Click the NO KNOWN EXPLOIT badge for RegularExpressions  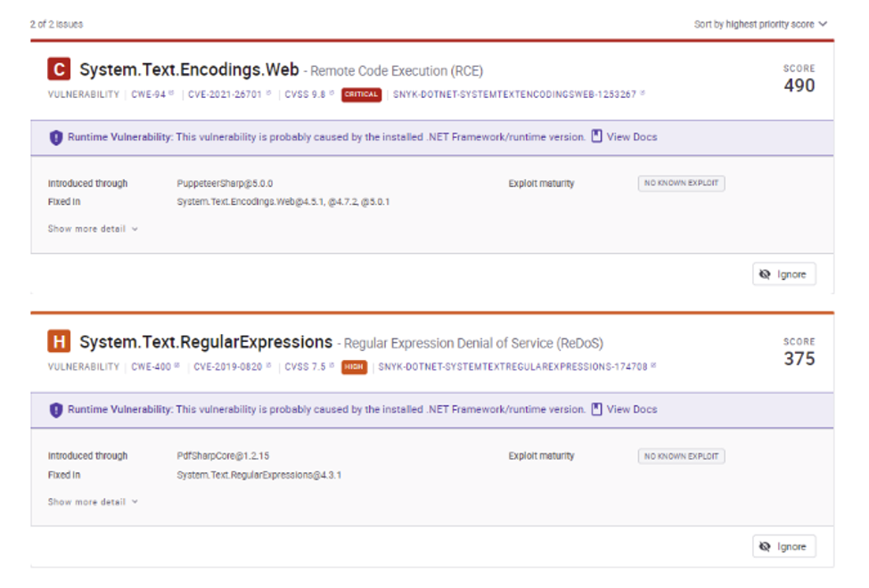click(681, 456)
